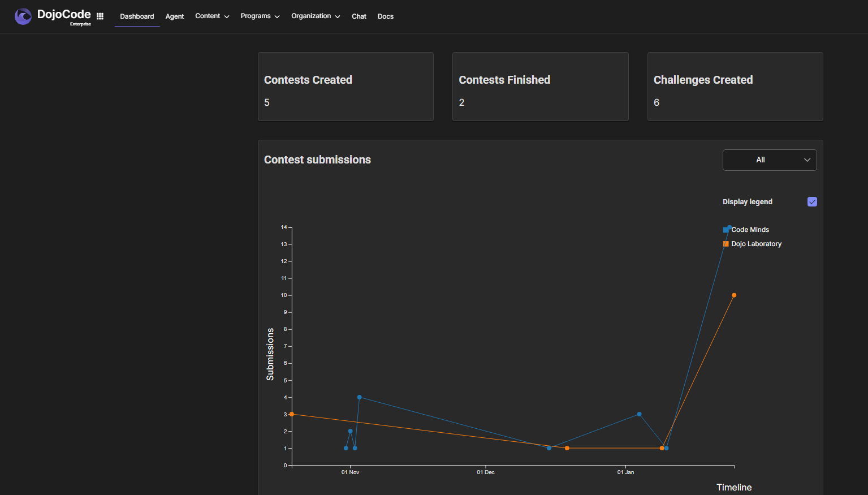Click the Contest submissions heading
Viewport: 868px width, 495px height.
pyautogui.click(x=317, y=160)
